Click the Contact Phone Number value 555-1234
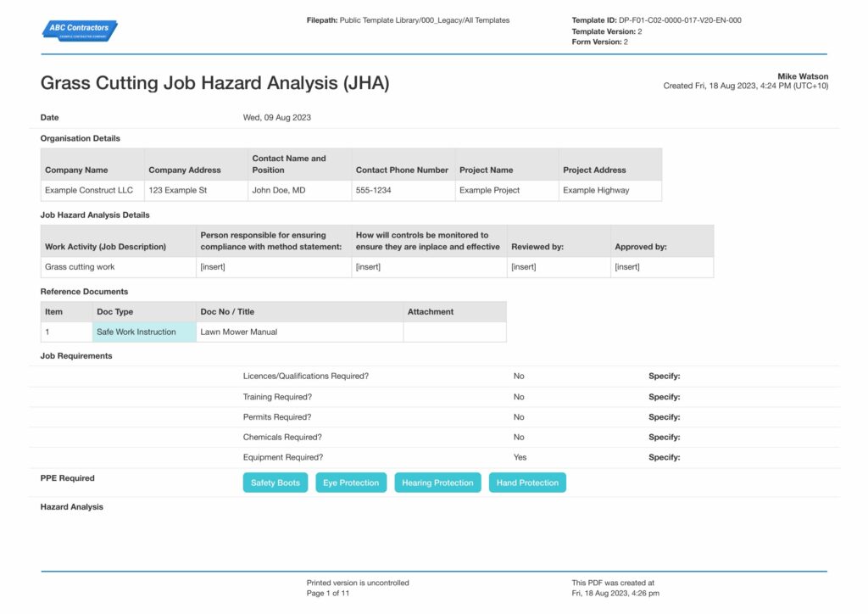The width and height of the screenshot is (868, 614). point(403,191)
